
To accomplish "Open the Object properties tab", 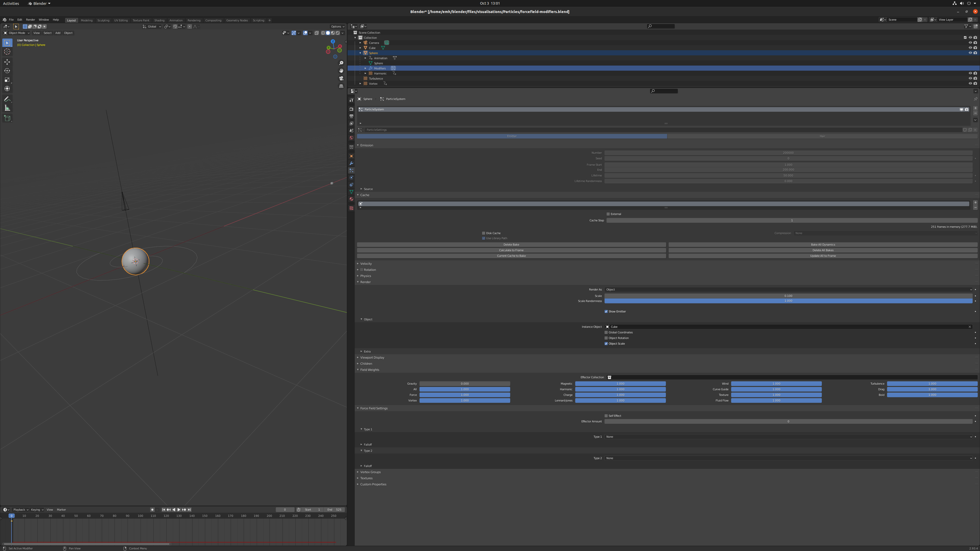I will tap(351, 156).
